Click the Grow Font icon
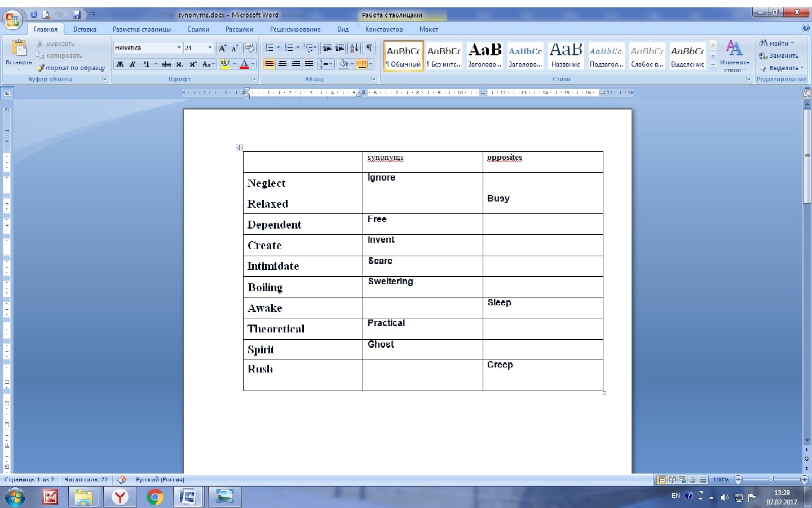Viewport: 812px width, 508px height. 222,48
